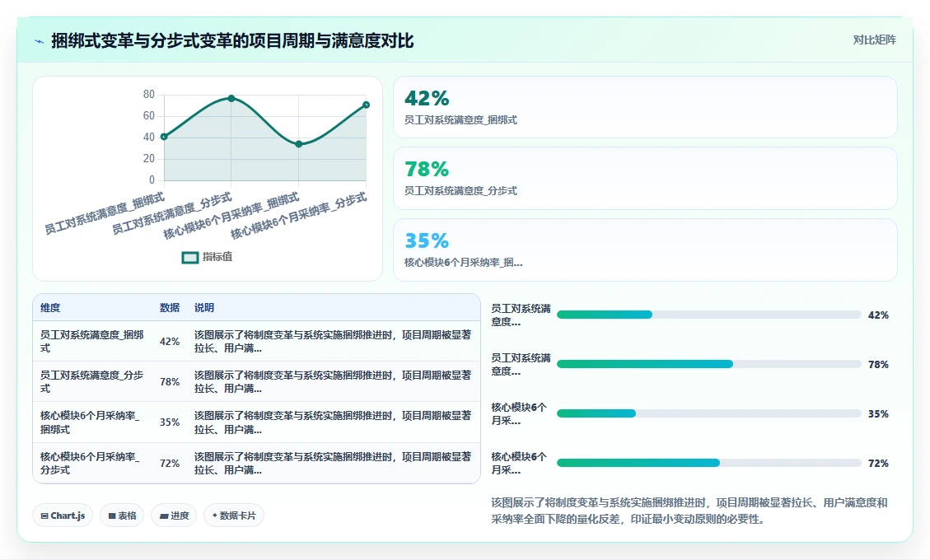Click the description in the 42% table row
The height and width of the screenshot is (560, 930).
[333, 341]
